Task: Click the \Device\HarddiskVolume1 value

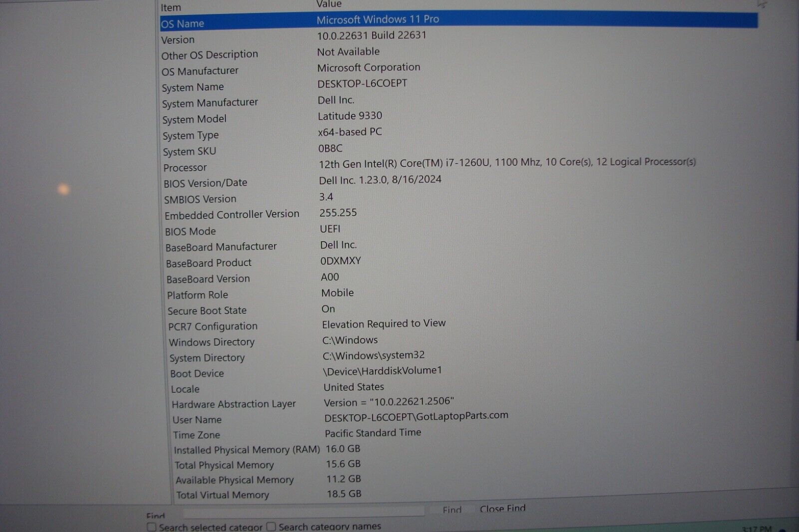Action: click(x=383, y=371)
